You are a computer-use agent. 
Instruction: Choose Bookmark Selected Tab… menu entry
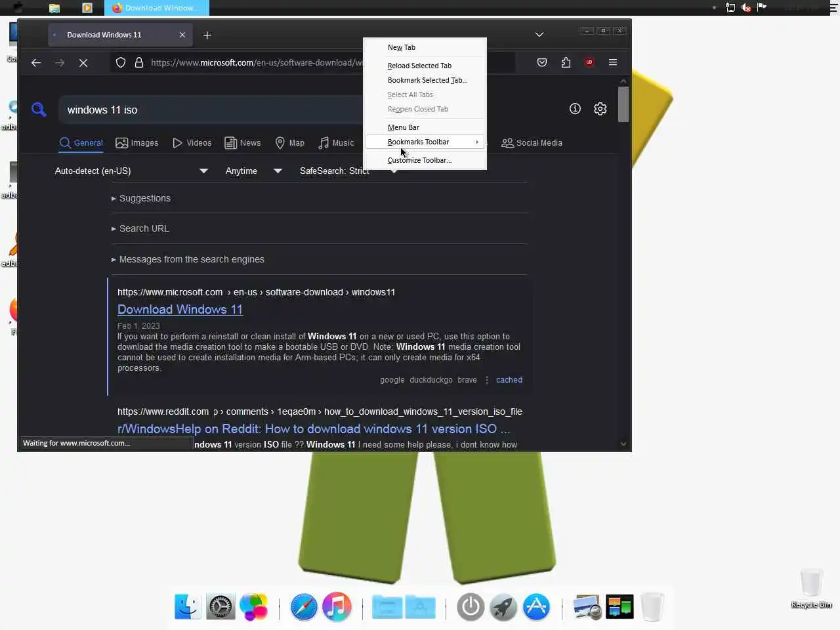(x=425, y=80)
